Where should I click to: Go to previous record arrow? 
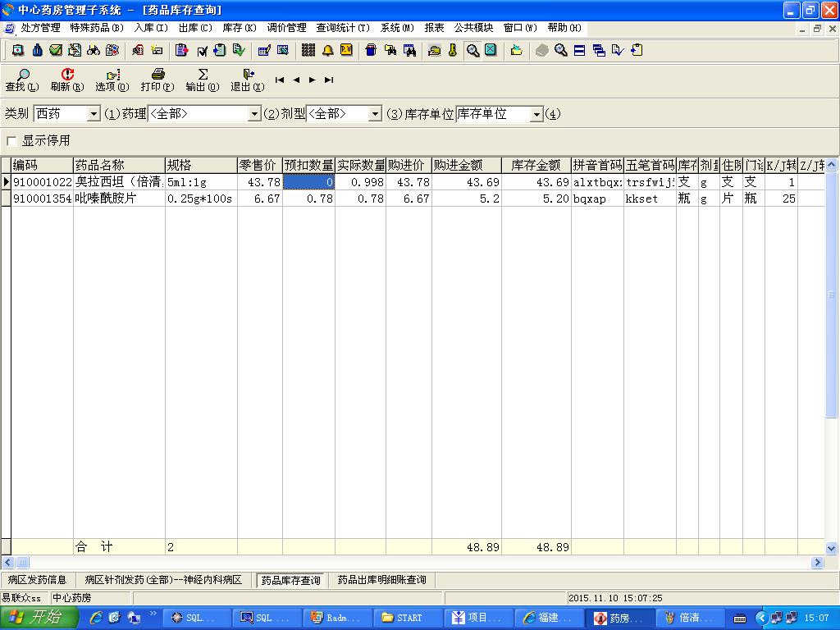pyautogui.click(x=296, y=80)
